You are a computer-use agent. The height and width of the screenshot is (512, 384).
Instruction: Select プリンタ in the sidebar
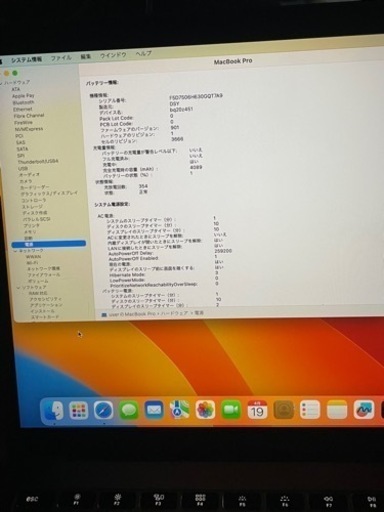pos(31,226)
